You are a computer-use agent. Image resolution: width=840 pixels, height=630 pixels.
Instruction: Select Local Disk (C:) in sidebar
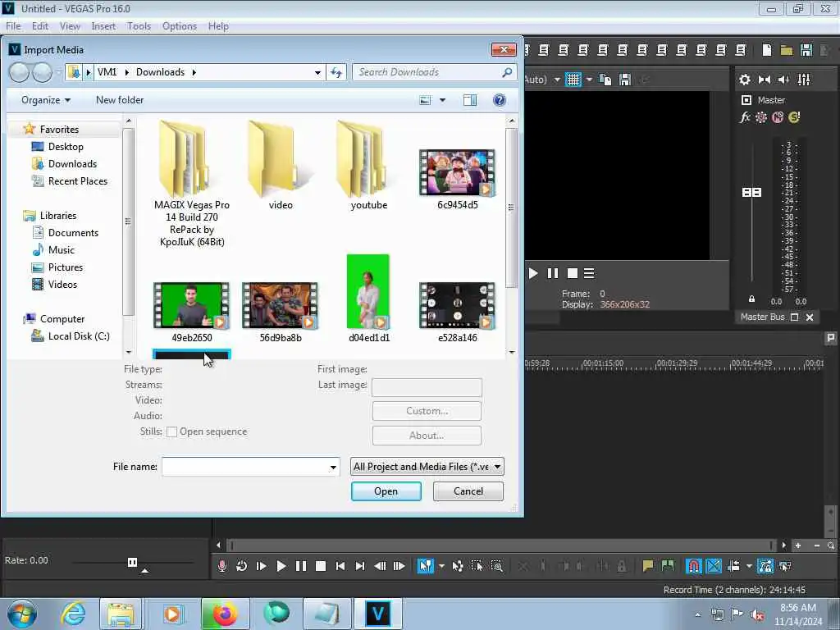point(79,336)
